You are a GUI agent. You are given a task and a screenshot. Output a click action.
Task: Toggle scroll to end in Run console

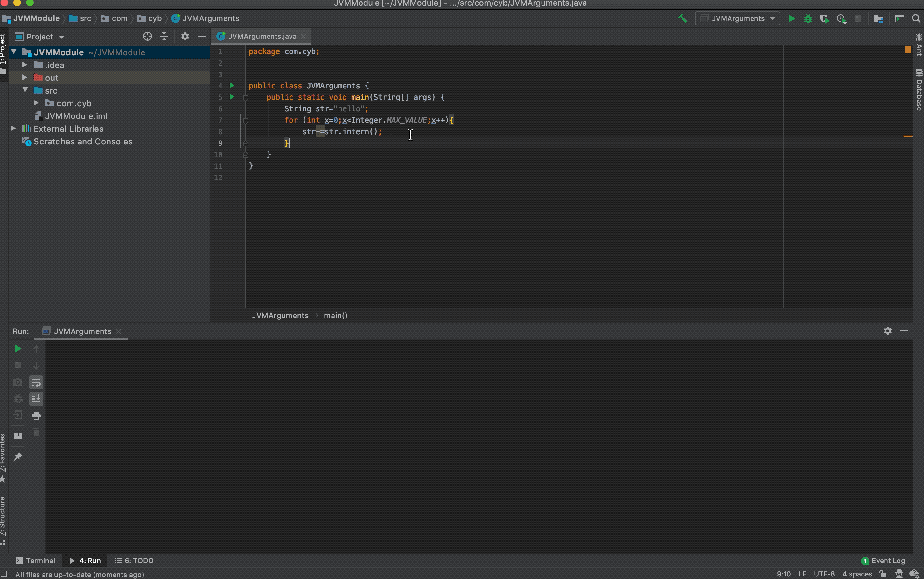36,399
